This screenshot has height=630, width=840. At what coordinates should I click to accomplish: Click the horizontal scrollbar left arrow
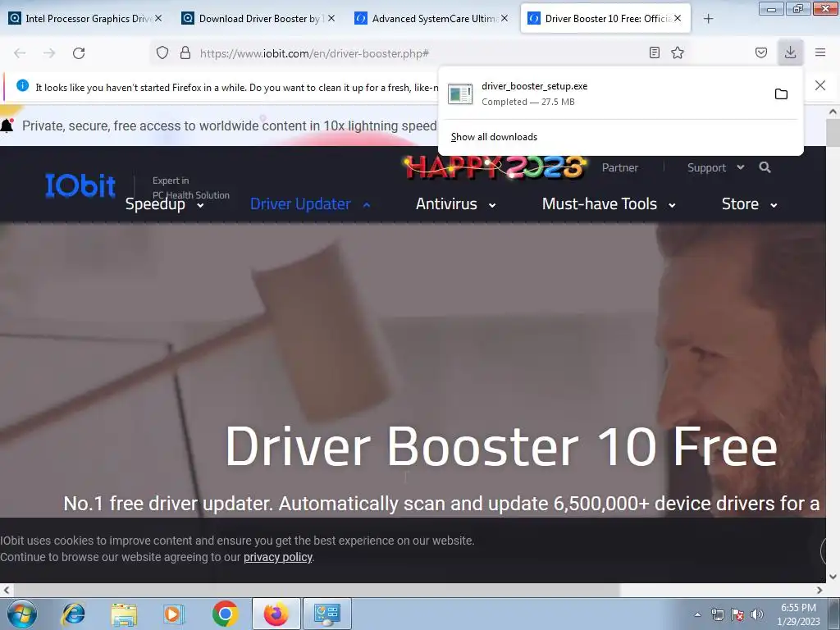tap(7, 591)
